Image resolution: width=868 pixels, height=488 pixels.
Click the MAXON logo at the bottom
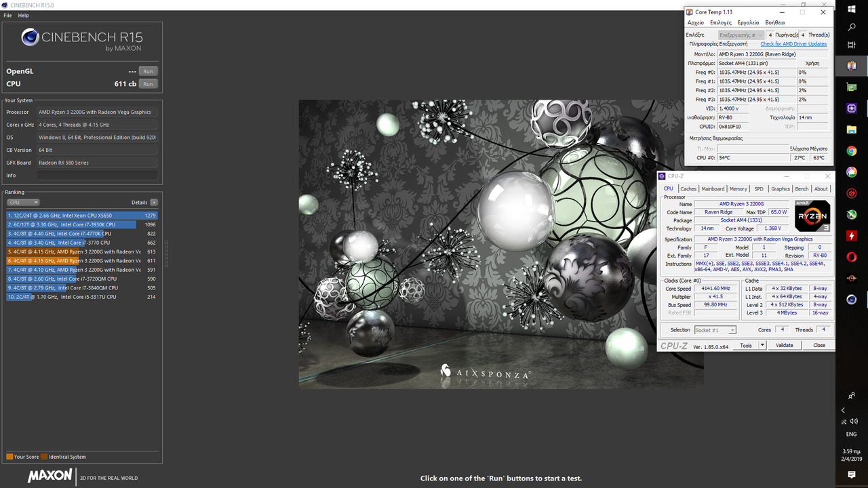point(50,476)
